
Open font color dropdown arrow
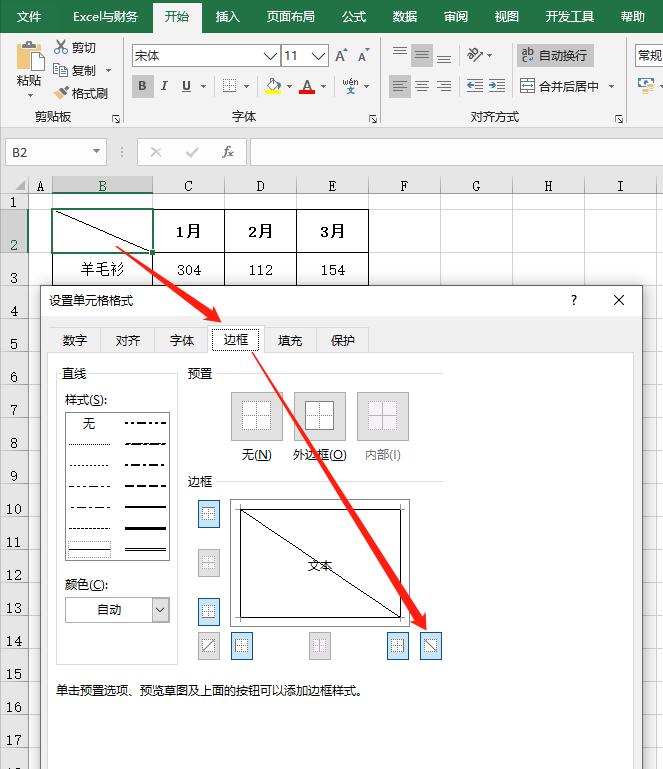323,86
